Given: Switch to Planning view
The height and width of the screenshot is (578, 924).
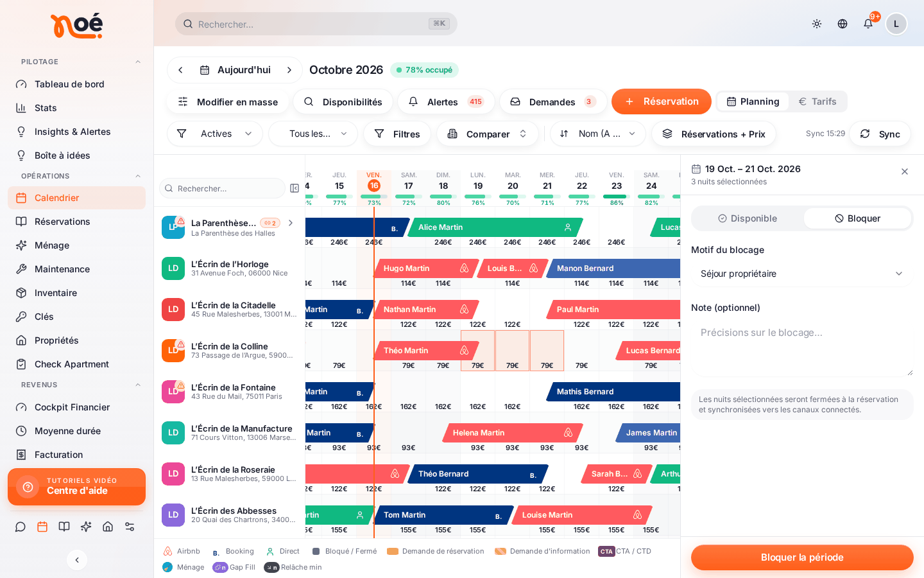Looking at the screenshot, I should click(x=753, y=101).
